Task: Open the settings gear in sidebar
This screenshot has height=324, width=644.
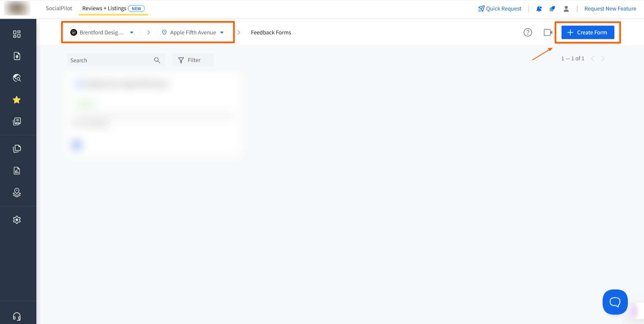Action: pos(17,220)
